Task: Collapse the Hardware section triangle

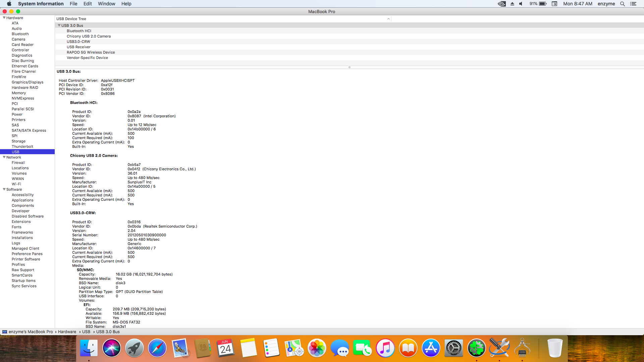Action: click(x=4, y=18)
